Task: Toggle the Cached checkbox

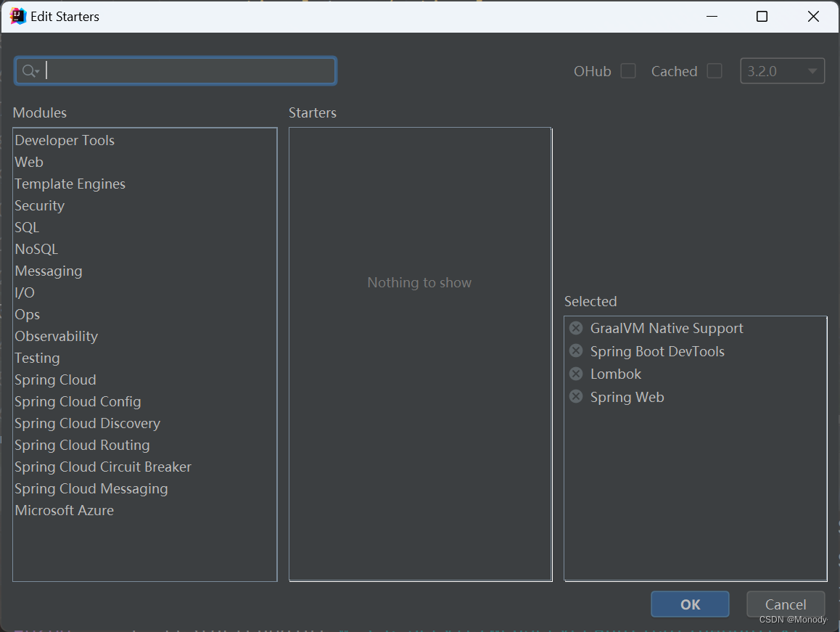Action: [714, 71]
